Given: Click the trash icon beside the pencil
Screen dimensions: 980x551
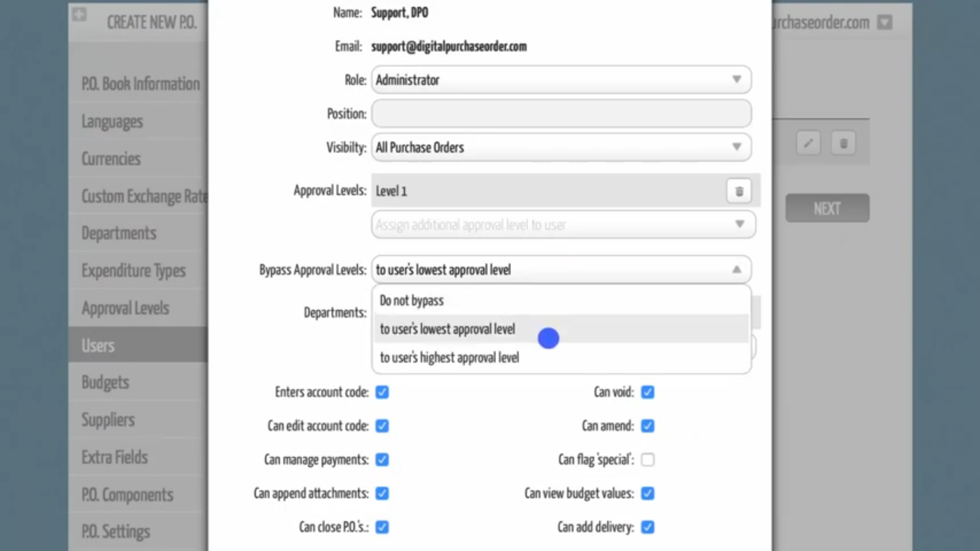Looking at the screenshot, I should pos(843,143).
